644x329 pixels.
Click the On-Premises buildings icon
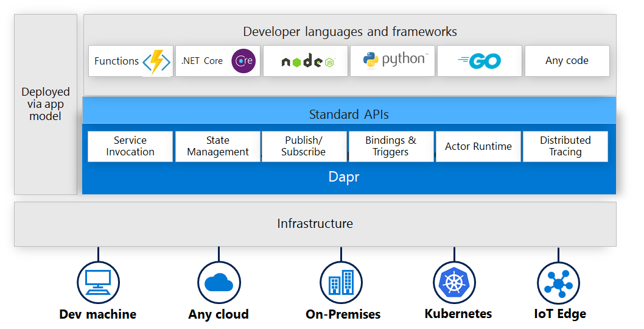[x=341, y=283]
